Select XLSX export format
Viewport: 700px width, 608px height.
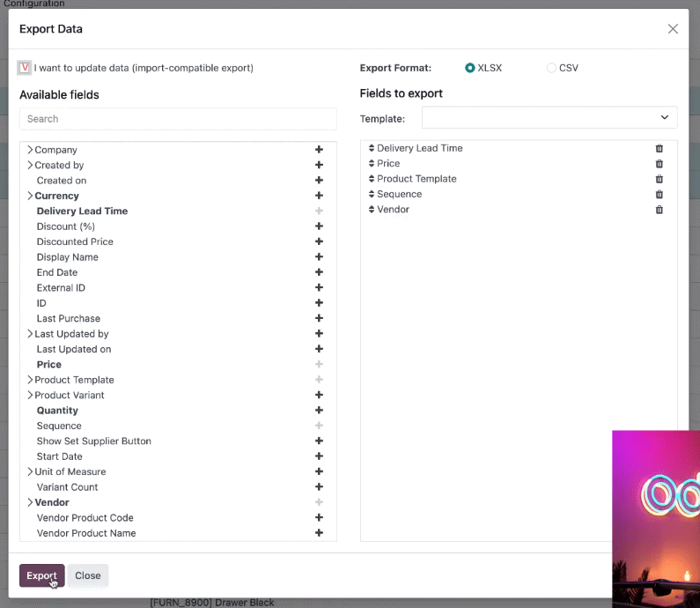[469, 68]
